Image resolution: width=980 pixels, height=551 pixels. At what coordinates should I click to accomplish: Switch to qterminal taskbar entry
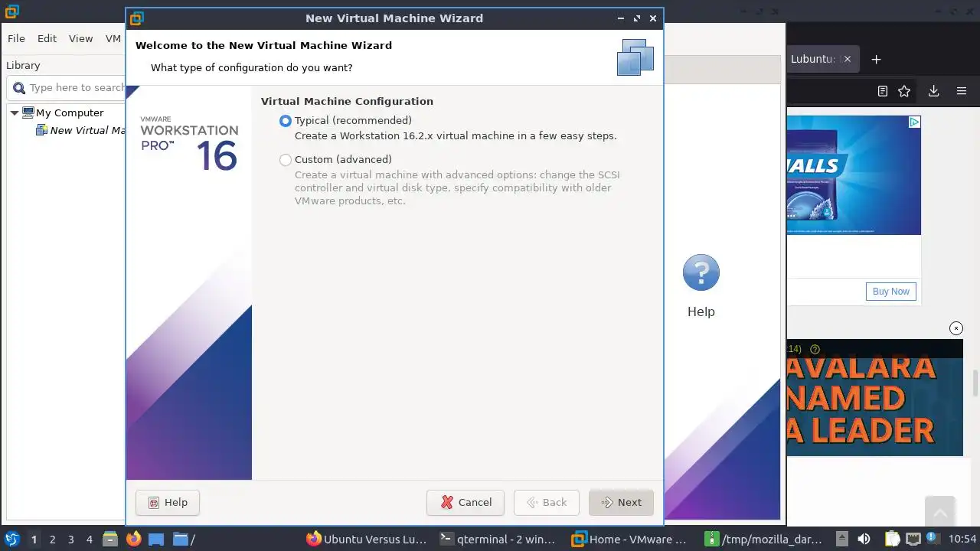click(x=498, y=540)
